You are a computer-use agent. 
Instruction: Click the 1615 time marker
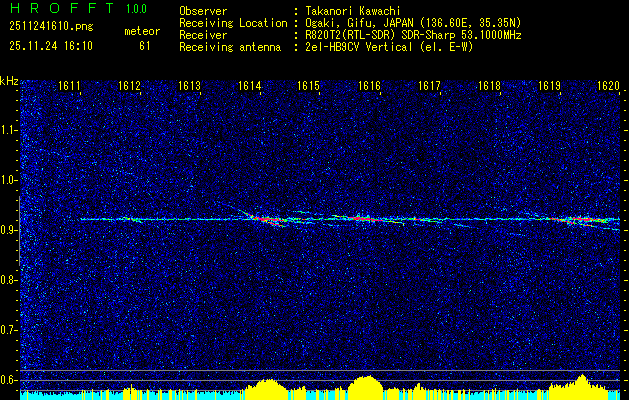click(308, 86)
